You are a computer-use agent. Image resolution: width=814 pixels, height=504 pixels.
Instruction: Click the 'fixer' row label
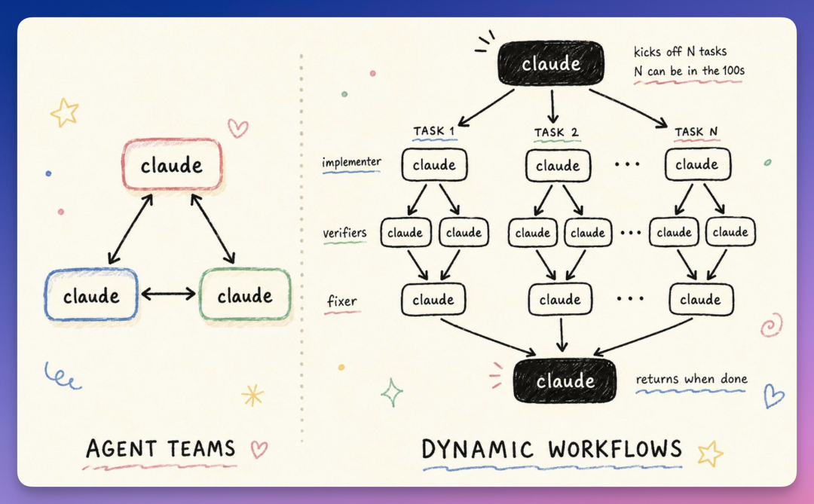(x=342, y=301)
